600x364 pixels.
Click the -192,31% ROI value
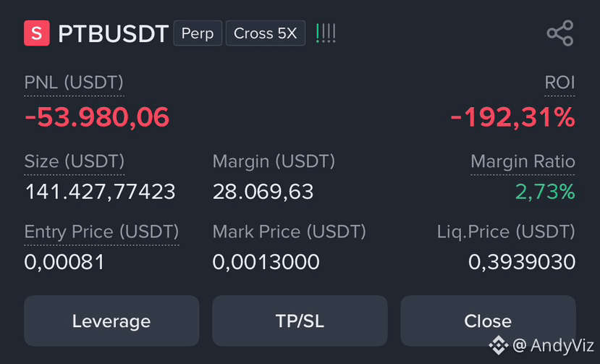[x=512, y=117]
